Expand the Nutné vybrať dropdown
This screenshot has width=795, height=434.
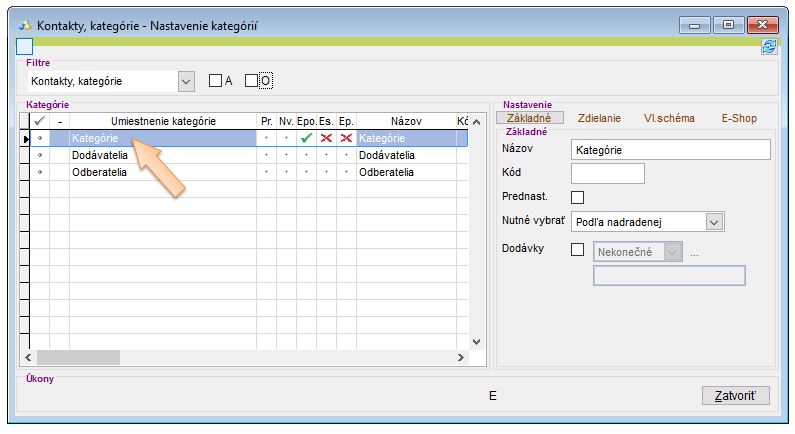tap(713, 222)
